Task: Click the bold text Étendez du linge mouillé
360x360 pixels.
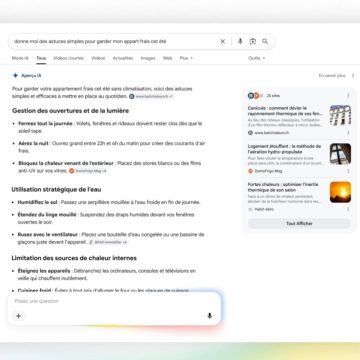Action: [x=47, y=215]
